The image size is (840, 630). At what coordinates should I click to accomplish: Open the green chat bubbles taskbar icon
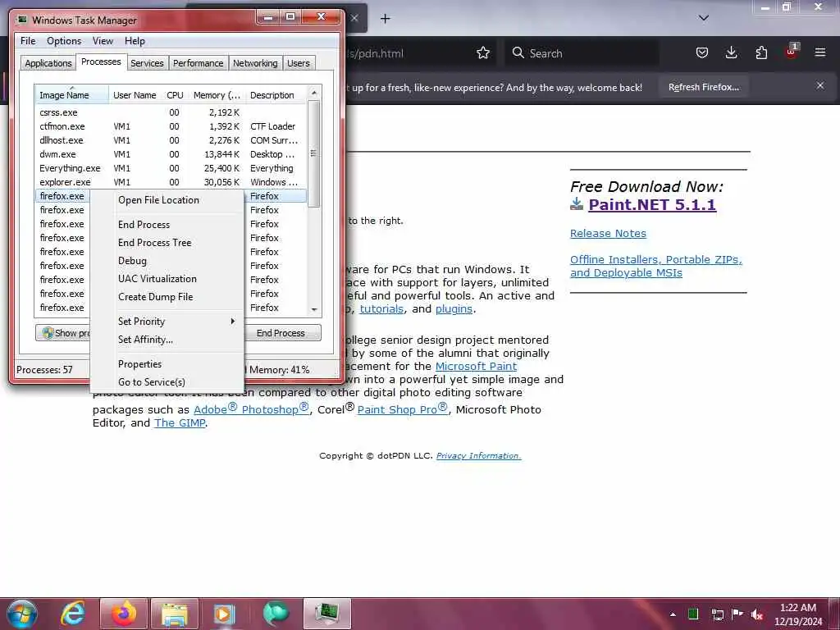[276, 614]
